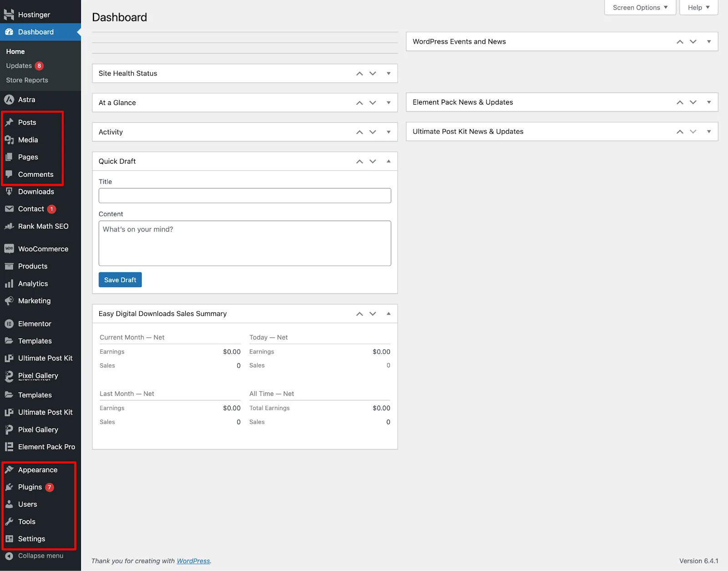Click the Comments speech bubble icon
Image resolution: width=728 pixels, height=571 pixels.
pyautogui.click(x=9, y=174)
